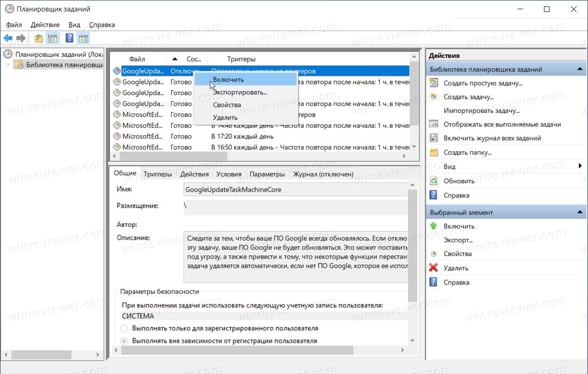Click the Описание text box

(296, 256)
